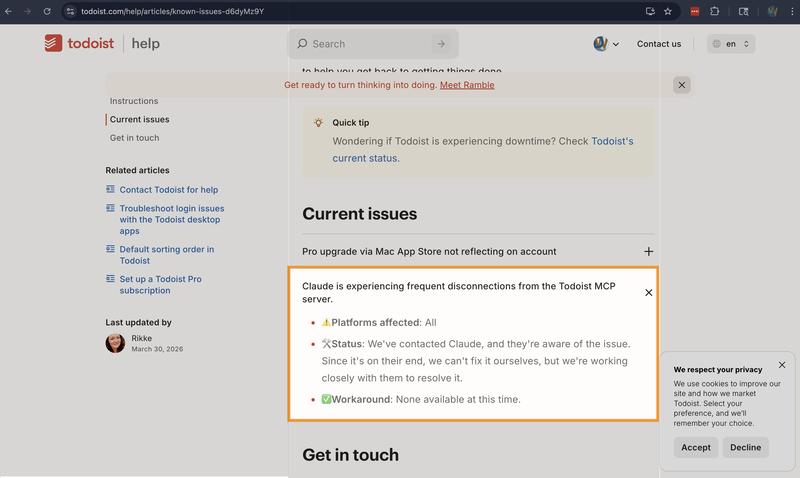
Task: Reload the page with the refresh icon
Action: [x=47, y=11]
